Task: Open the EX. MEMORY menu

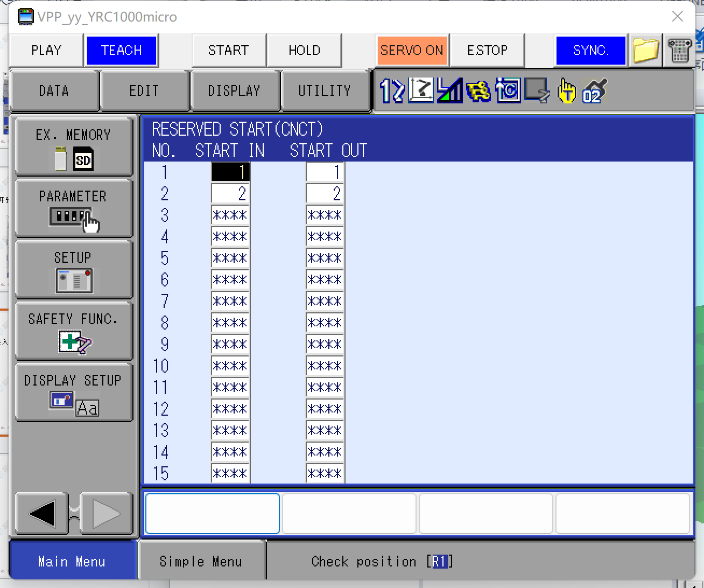Action: [74, 146]
